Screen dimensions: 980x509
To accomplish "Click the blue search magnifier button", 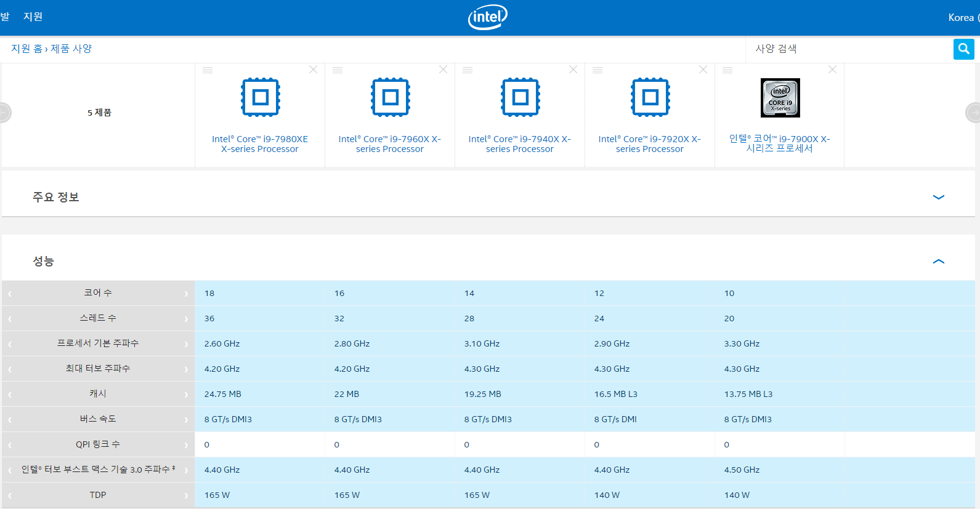I will [964, 49].
